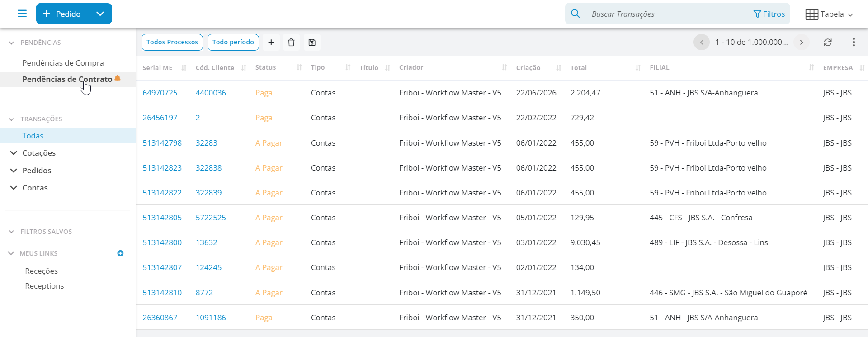
Task: Click filial 489 - LIF - JBS S.A. - Desossa - Lins
Action: pos(709,242)
